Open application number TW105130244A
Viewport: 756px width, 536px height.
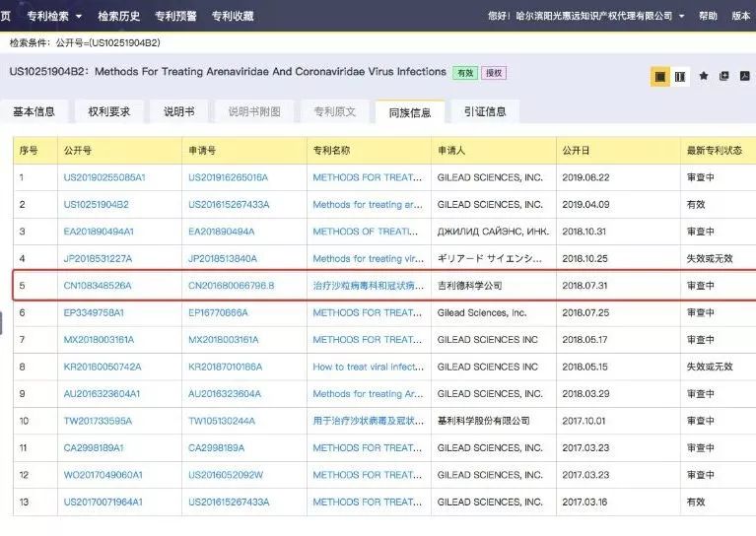point(222,421)
